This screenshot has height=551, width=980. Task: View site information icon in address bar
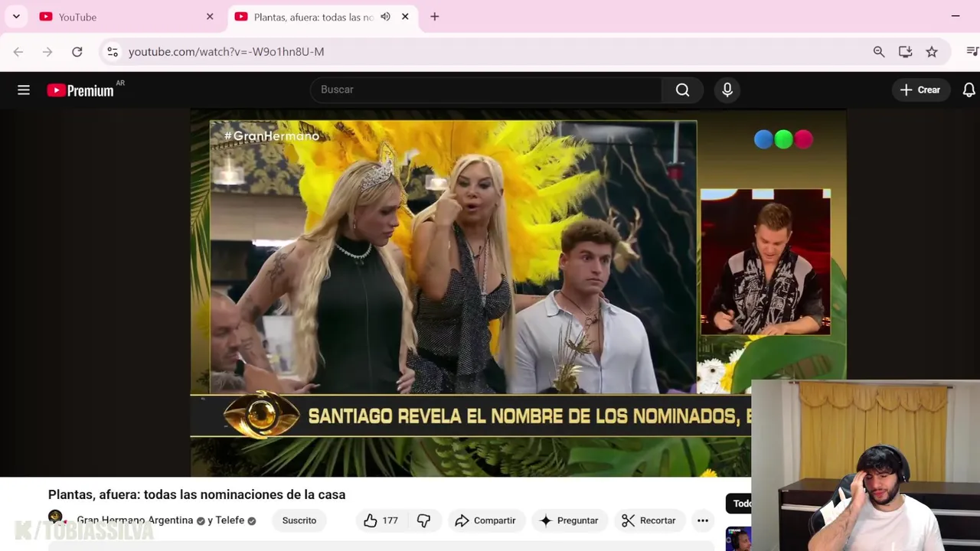113,51
